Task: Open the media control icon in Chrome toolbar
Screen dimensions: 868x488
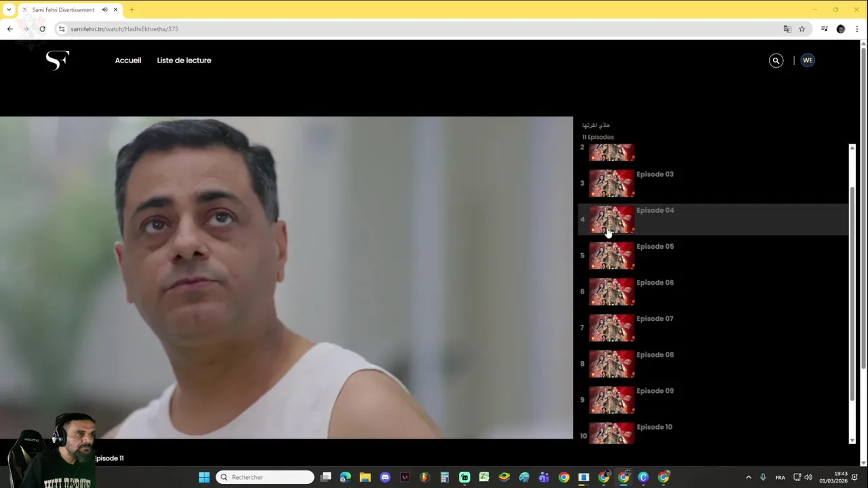Action: point(825,29)
